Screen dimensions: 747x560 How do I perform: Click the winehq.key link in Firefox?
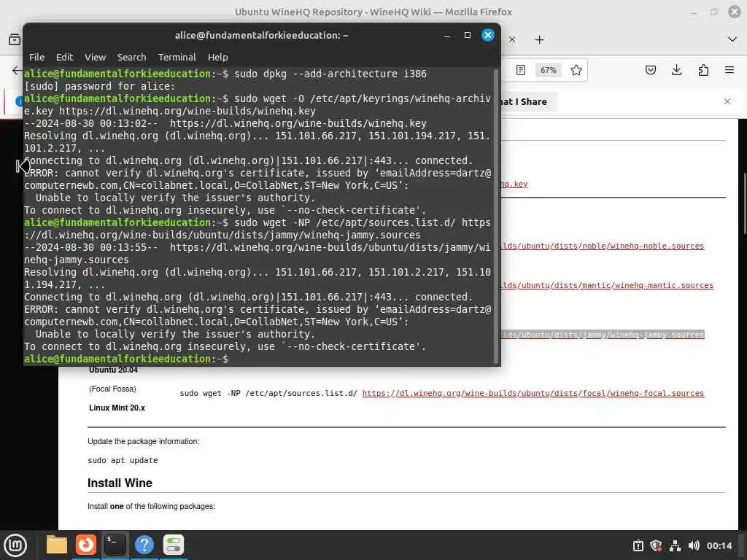pyautogui.click(x=514, y=184)
